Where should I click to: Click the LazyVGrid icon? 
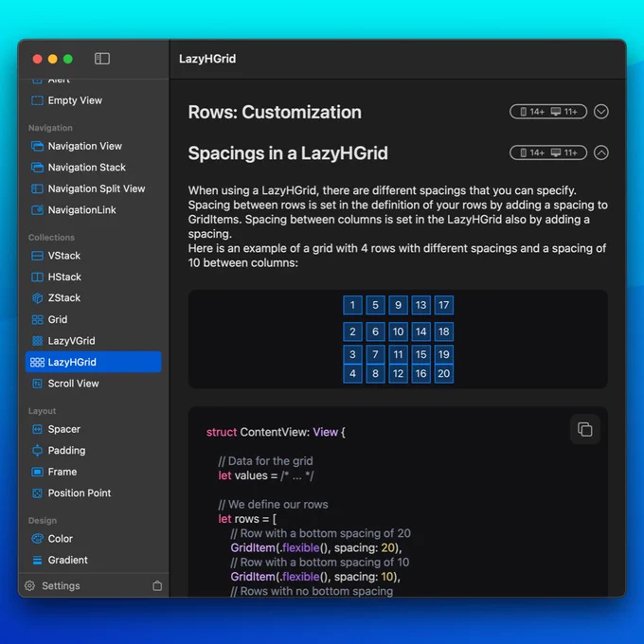pos(37,341)
